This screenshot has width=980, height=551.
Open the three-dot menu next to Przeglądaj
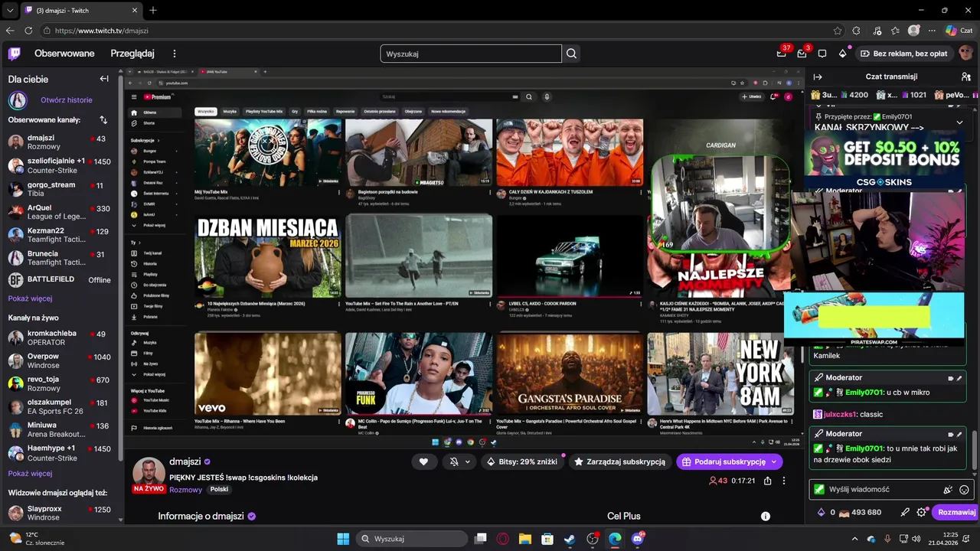click(175, 54)
